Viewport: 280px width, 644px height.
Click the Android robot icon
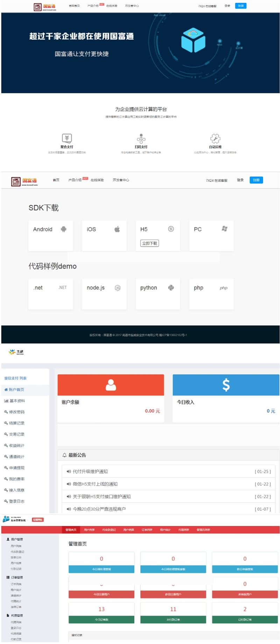tap(63, 229)
